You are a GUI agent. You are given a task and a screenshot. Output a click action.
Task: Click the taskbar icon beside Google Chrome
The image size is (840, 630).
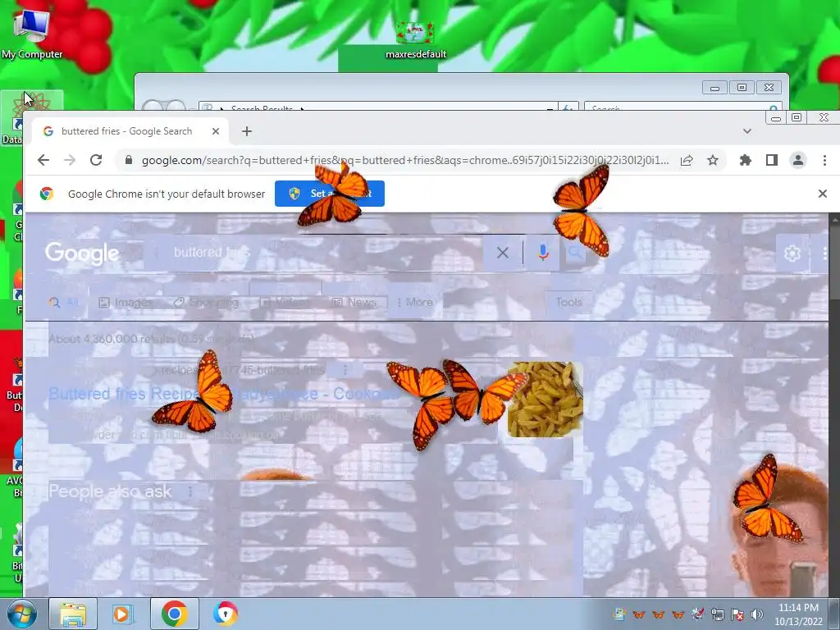[x=226, y=614]
